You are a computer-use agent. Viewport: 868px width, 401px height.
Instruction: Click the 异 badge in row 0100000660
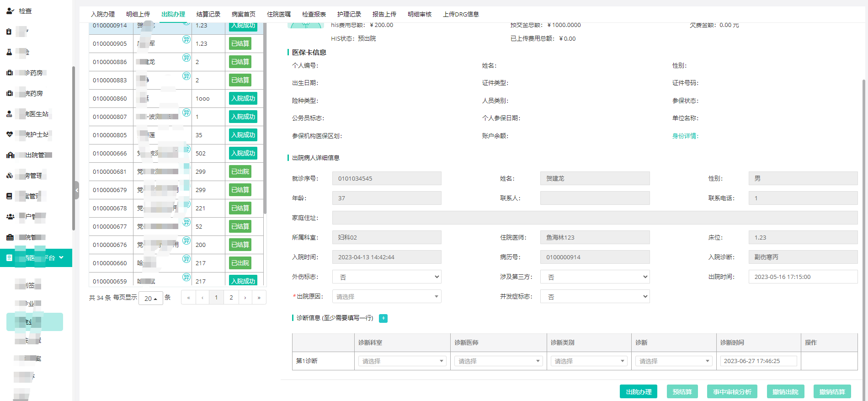pos(186,259)
